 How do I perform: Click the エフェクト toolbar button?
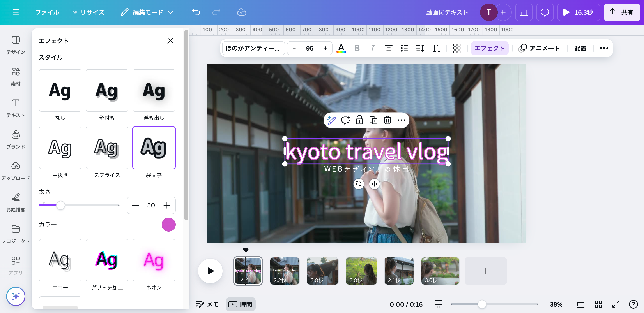coord(489,48)
